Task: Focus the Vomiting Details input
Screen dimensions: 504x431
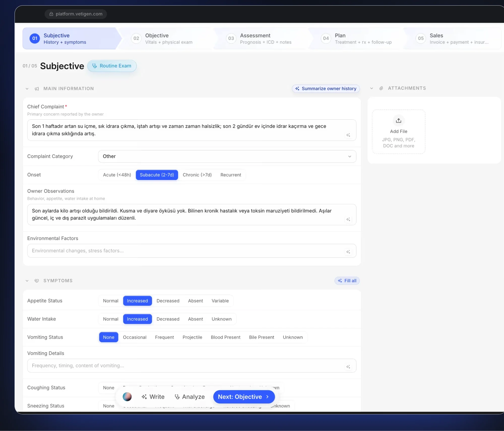Action: [192, 366]
